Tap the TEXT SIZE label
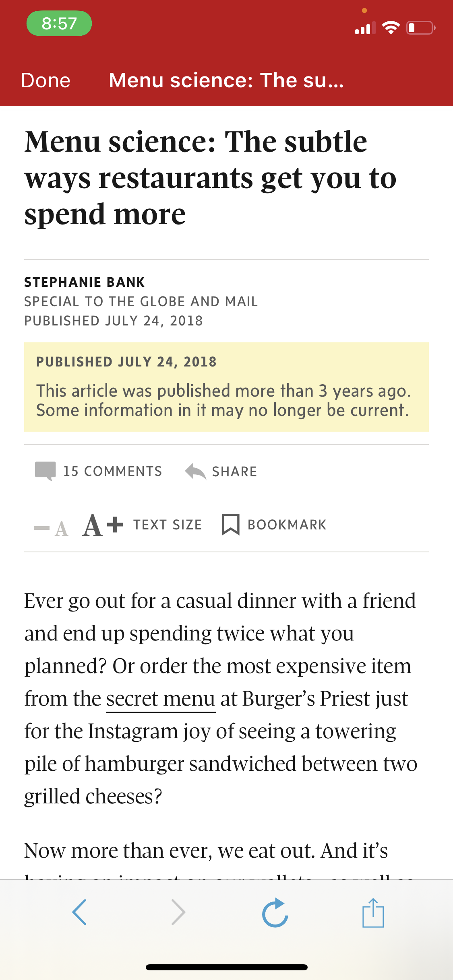Screen dimensions: 453x980 tap(168, 525)
